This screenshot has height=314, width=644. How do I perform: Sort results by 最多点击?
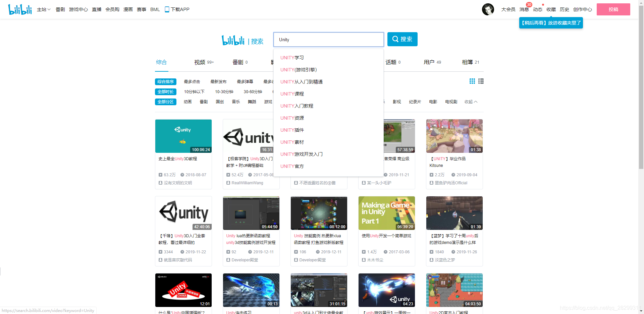tap(192, 82)
